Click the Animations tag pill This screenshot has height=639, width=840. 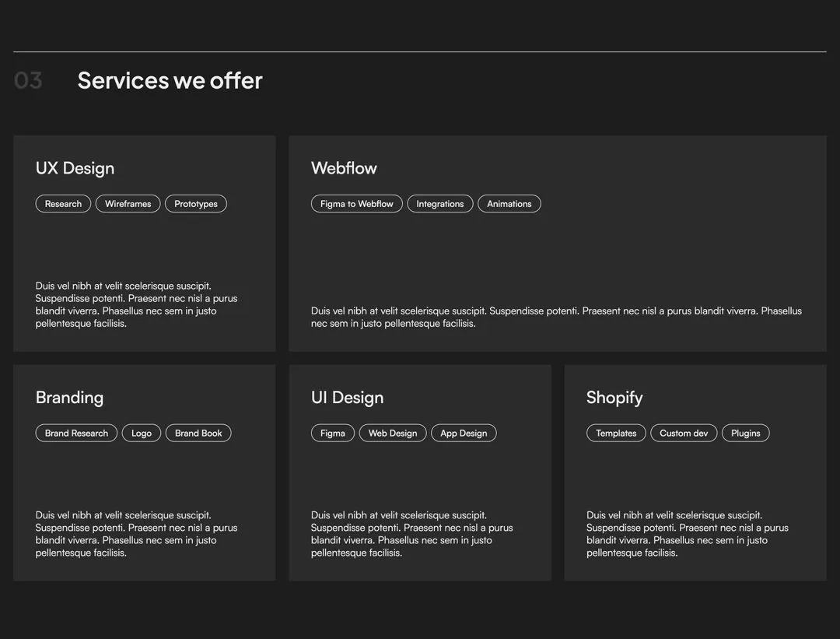click(509, 204)
